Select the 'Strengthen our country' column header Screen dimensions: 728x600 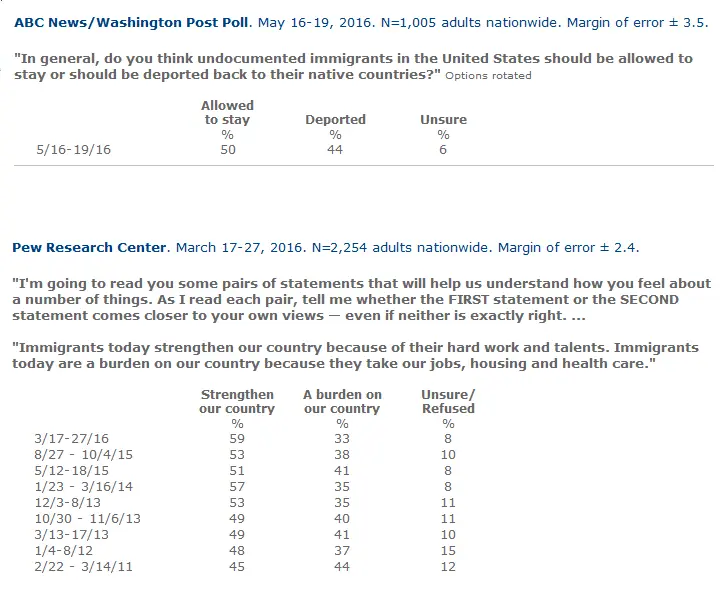237,401
